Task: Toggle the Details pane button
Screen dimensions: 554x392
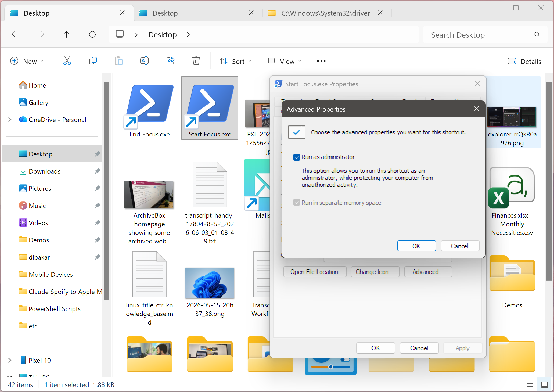Action: [524, 61]
